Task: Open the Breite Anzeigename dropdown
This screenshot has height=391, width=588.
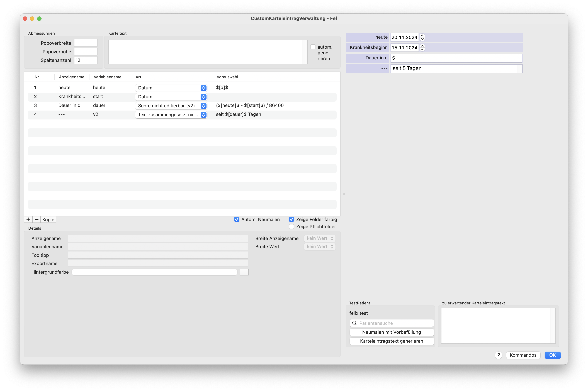Action: (x=320, y=238)
